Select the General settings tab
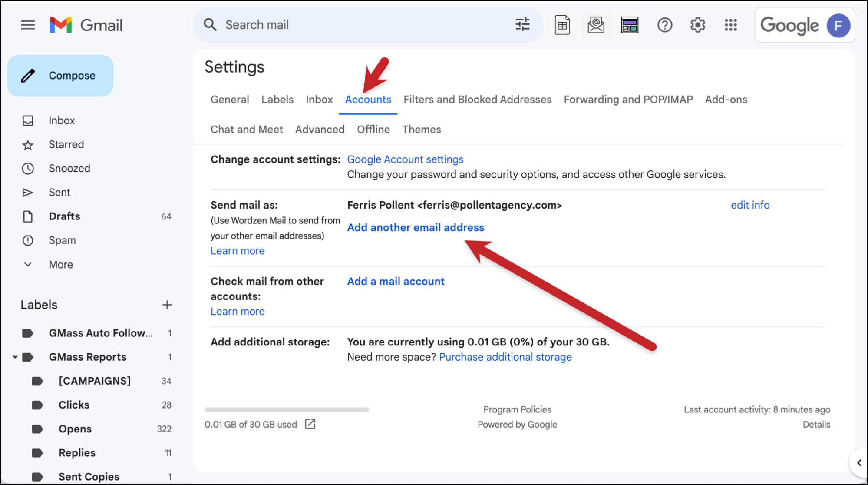 coord(229,100)
